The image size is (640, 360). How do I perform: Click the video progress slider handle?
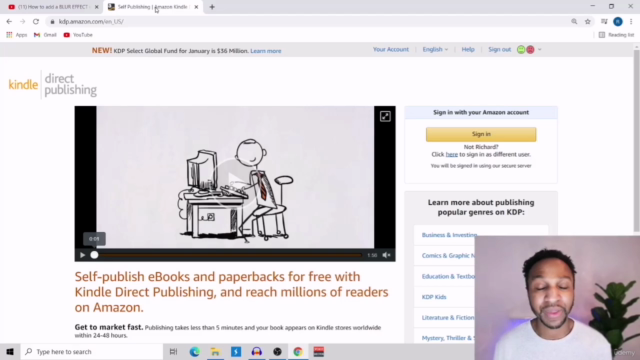point(94,255)
